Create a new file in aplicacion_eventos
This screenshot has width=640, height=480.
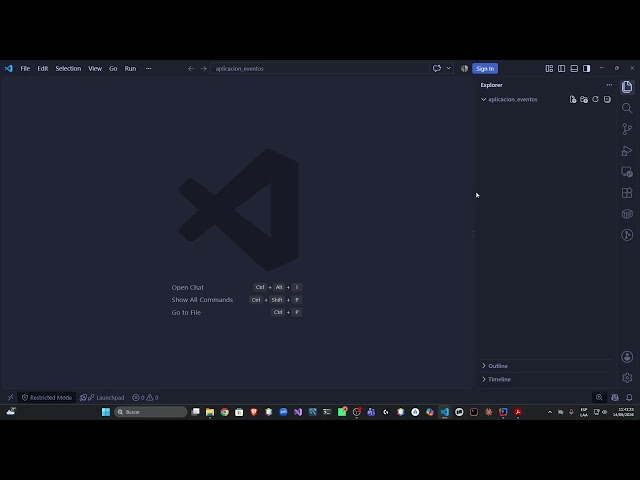(573, 100)
